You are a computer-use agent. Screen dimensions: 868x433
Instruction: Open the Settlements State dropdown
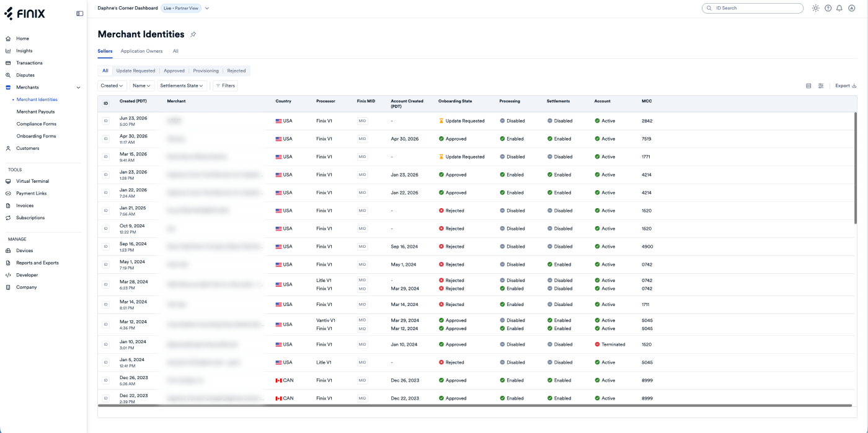coord(182,85)
